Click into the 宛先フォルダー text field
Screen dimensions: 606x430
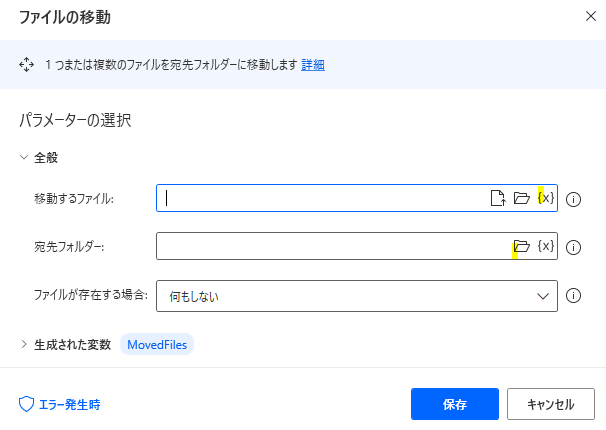point(330,247)
